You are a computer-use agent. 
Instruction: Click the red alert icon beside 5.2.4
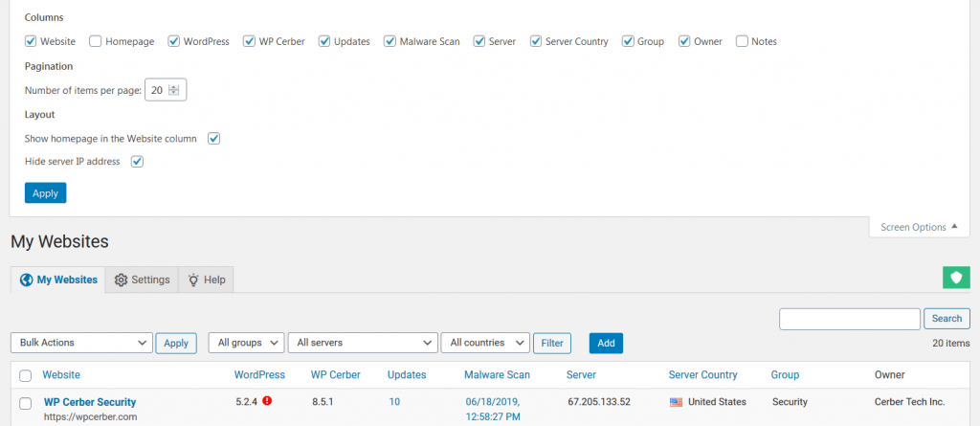pyautogui.click(x=268, y=401)
